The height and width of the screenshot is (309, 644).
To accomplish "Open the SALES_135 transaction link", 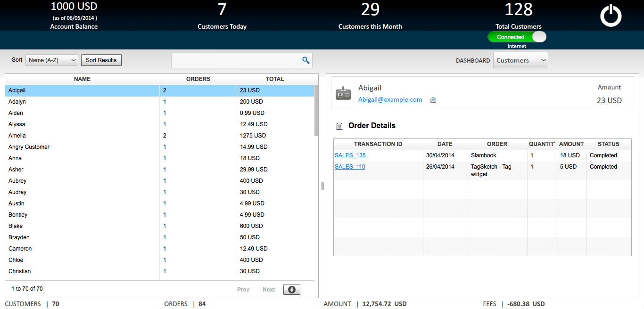I will click(350, 155).
